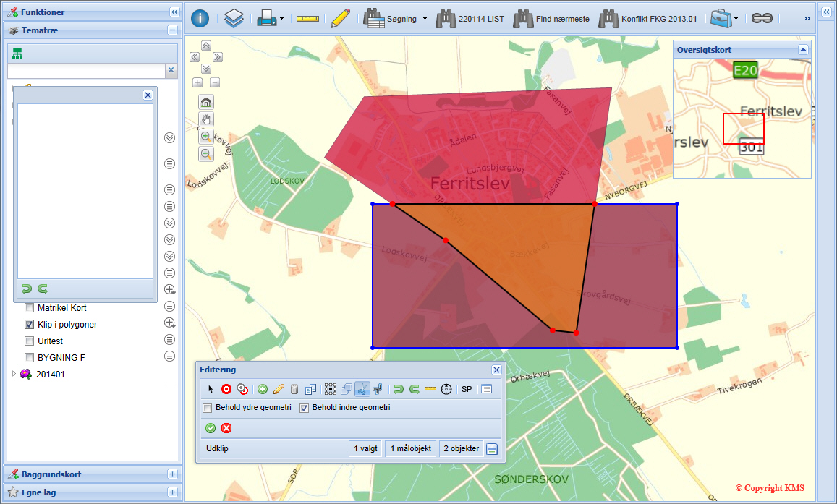Viewport: 837px width, 504px height.
Task: Choose the arrow pointer tool in Editering
Action: click(x=211, y=389)
